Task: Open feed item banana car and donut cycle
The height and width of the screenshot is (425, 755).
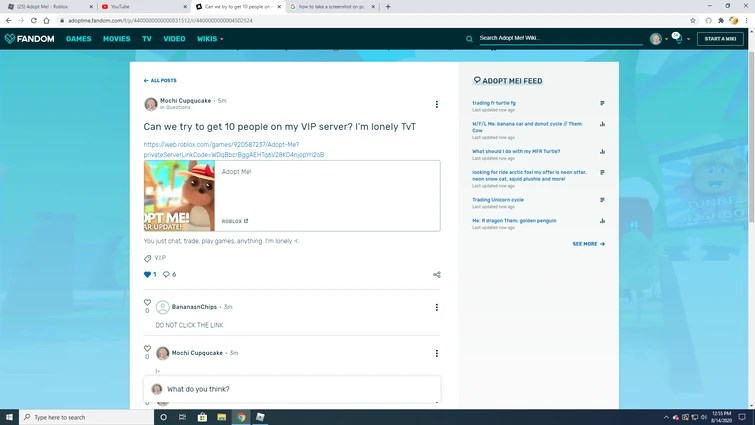Action: [x=527, y=127]
